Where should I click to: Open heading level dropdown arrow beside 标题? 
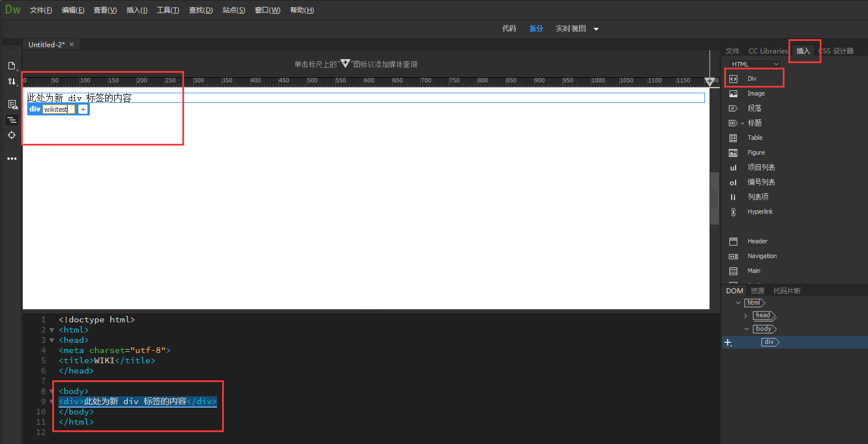point(742,123)
